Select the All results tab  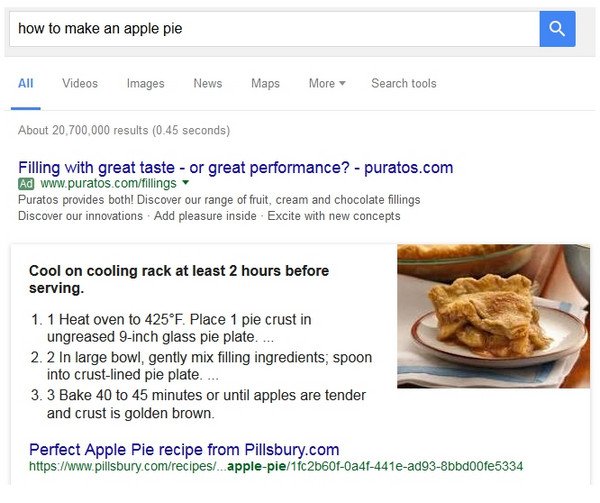coord(26,83)
